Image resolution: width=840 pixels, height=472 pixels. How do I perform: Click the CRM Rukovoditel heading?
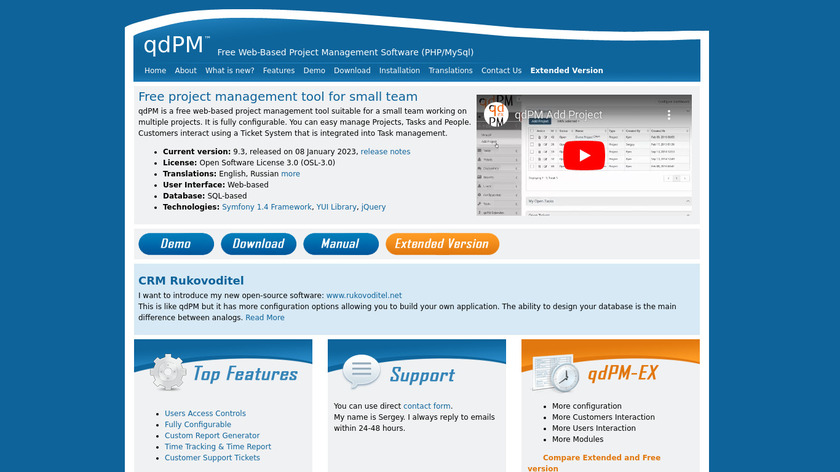191,281
